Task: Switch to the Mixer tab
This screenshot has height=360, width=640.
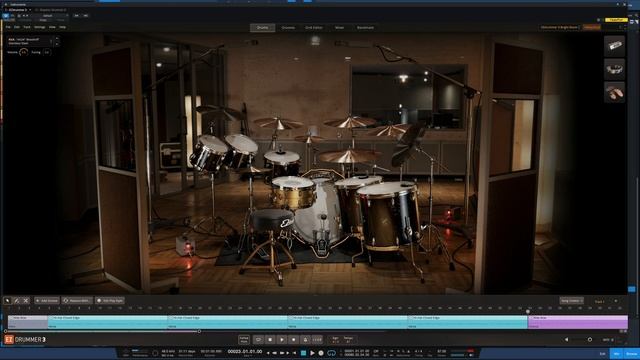Action: pyautogui.click(x=340, y=27)
